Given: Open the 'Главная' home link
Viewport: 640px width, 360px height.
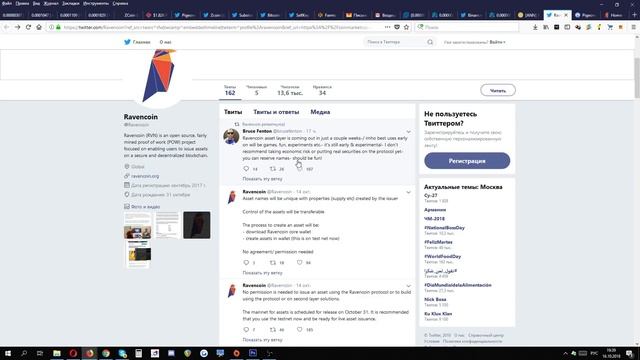Looking at the screenshot, I should coord(141,42).
